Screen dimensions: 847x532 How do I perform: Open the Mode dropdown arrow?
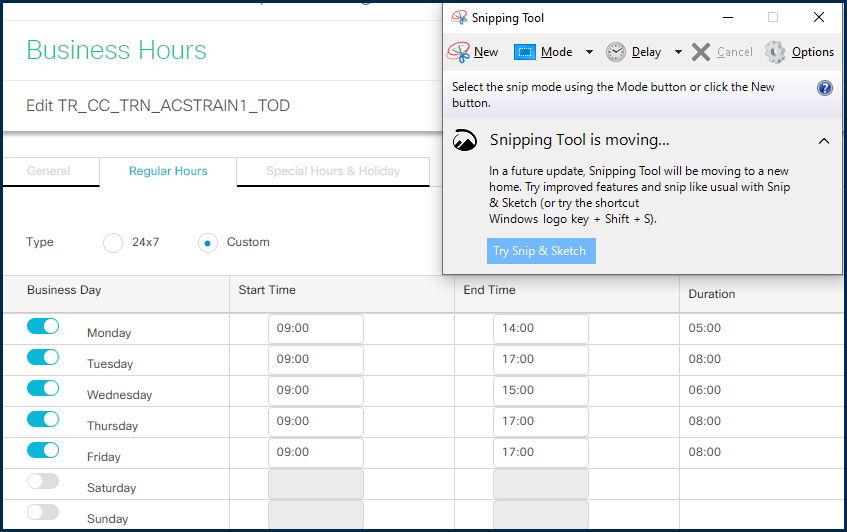point(589,52)
